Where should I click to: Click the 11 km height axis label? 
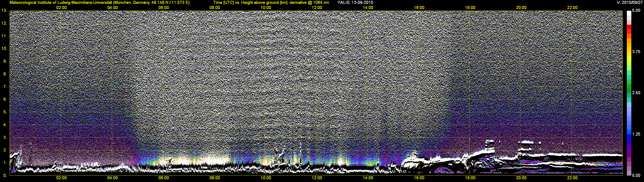pyautogui.click(x=4, y=36)
